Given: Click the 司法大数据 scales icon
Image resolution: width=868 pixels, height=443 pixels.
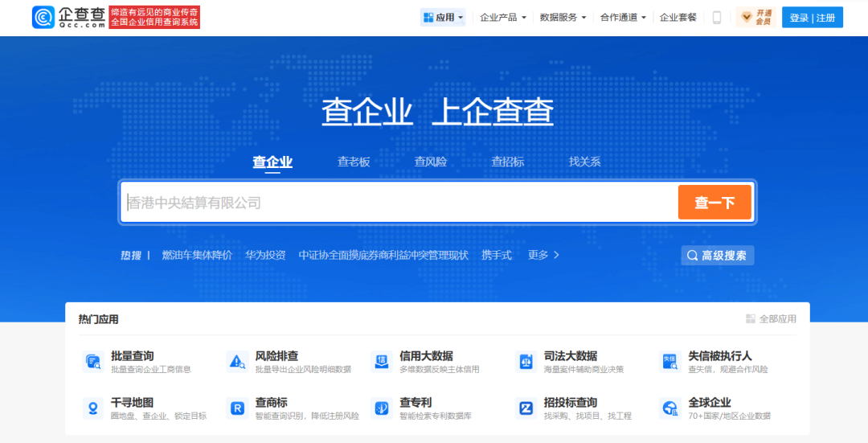Looking at the screenshot, I should tap(526, 362).
